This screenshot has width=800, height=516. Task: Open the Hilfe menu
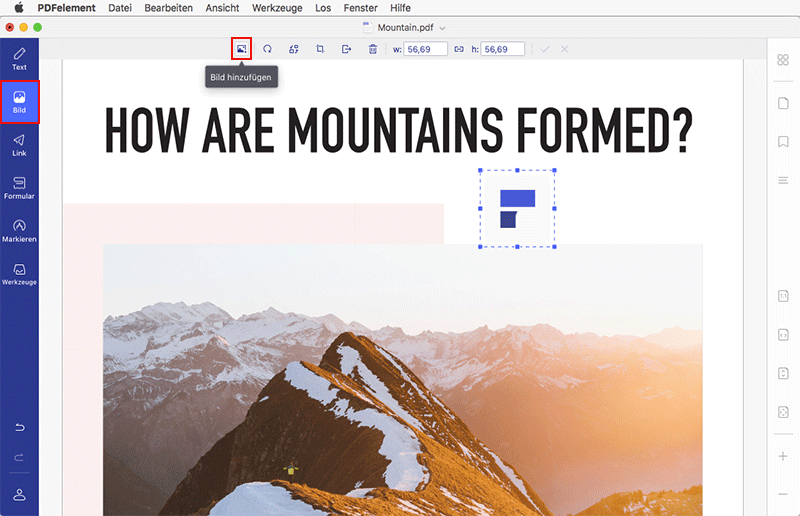(x=401, y=8)
